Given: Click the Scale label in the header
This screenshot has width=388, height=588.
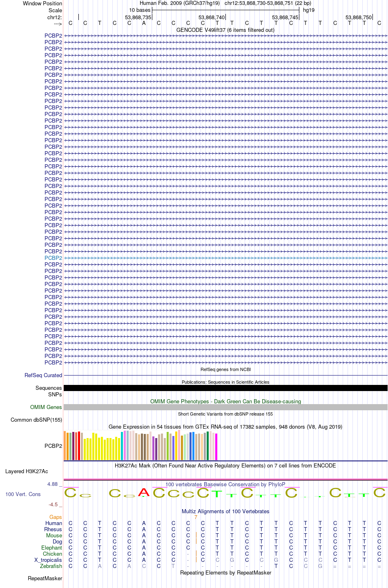Looking at the screenshot, I should pyautogui.click(x=56, y=10).
